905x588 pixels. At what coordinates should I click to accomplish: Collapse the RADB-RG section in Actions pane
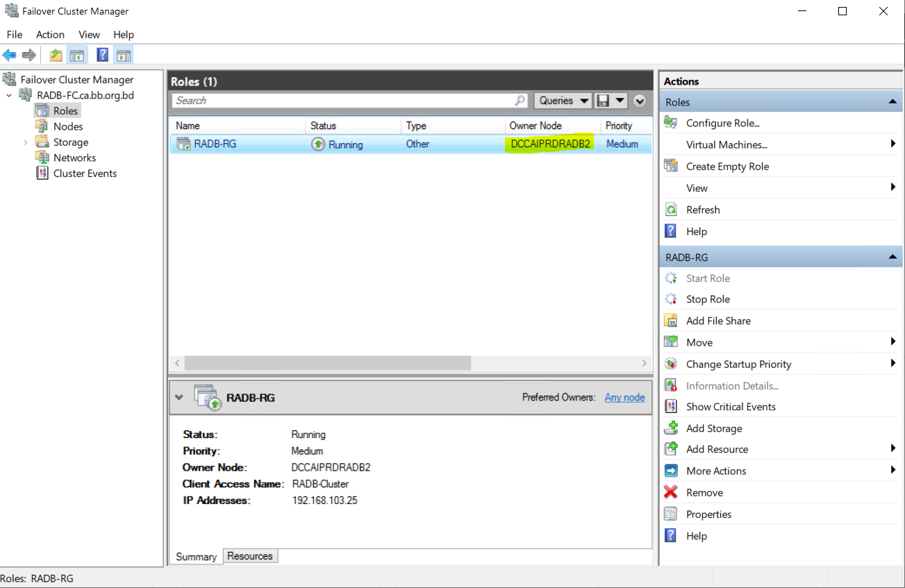click(x=892, y=257)
